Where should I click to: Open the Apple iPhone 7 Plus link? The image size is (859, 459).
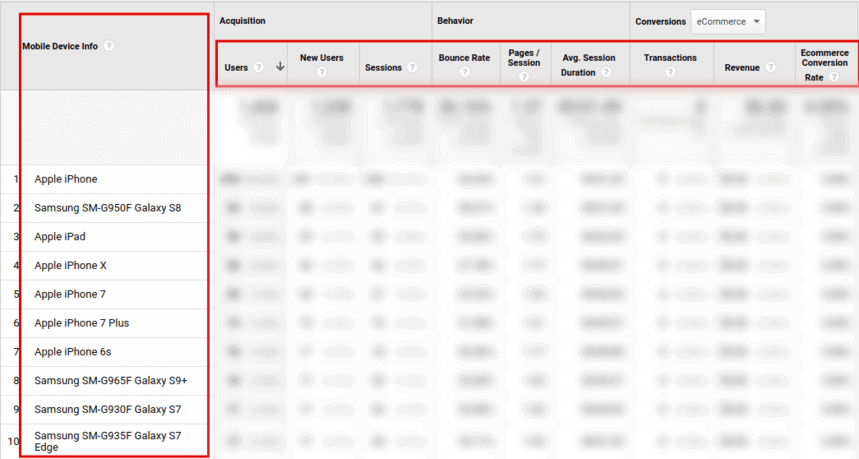[x=82, y=323]
